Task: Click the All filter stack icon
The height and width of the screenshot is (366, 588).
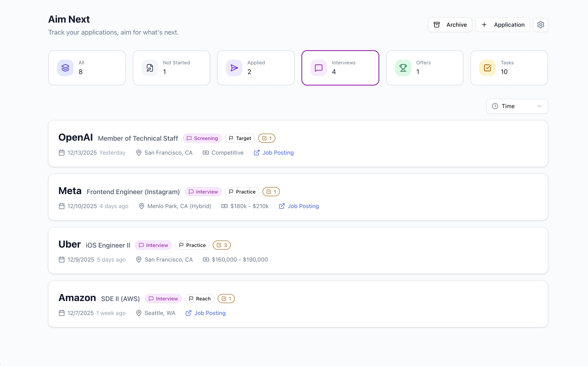Action: coord(65,68)
